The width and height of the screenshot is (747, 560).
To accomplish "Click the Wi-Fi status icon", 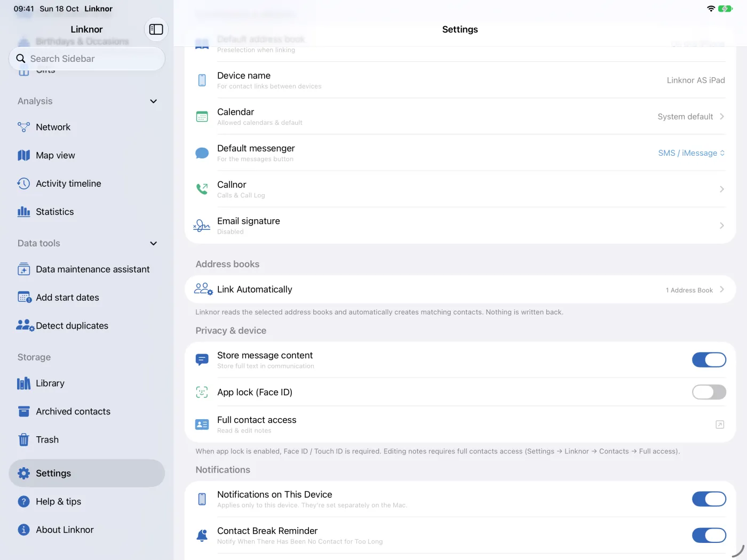I will (x=711, y=9).
